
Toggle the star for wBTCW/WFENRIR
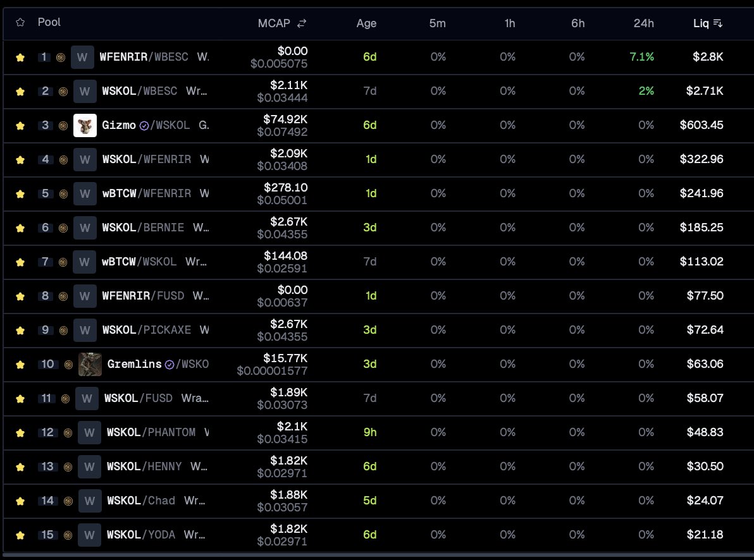[20, 193]
